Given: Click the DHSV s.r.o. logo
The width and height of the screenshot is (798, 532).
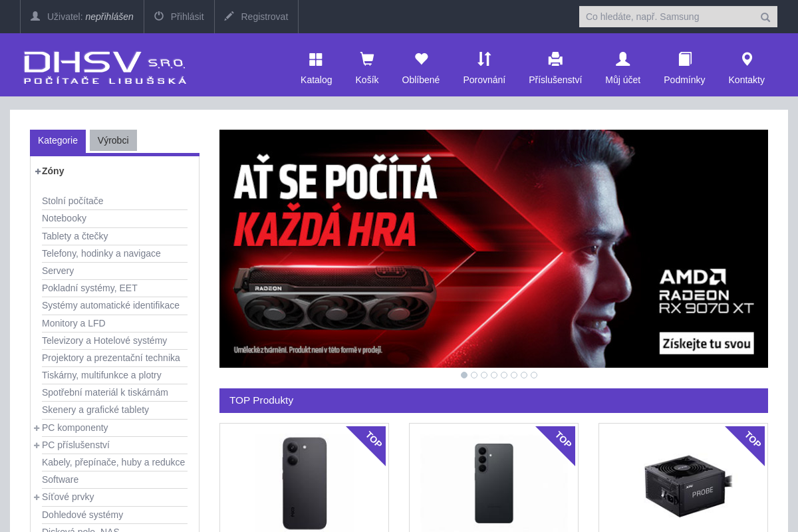Looking at the screenshot, I should tap(104, 67).
